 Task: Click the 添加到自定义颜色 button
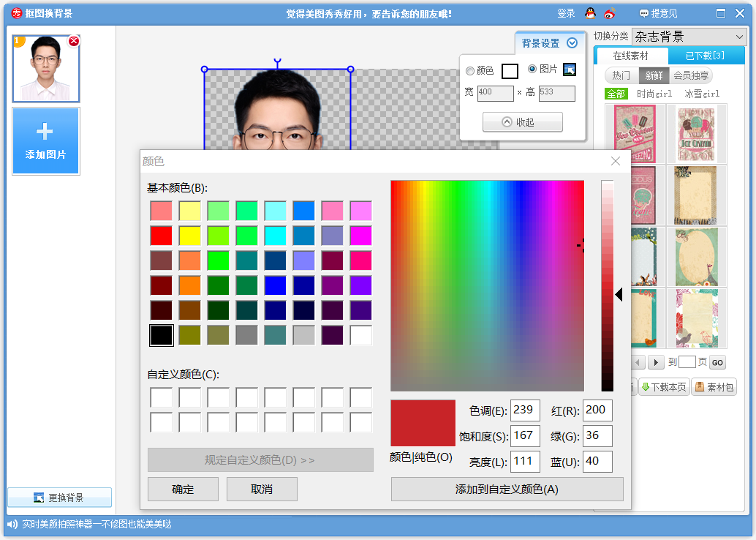click(x=507, y=490)
